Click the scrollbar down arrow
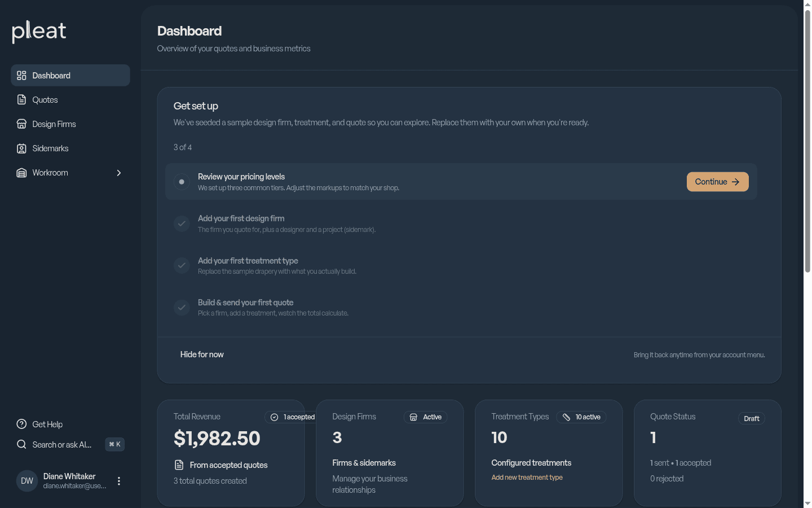The width and height of the screenshot is (812, 508). point(807,503)
